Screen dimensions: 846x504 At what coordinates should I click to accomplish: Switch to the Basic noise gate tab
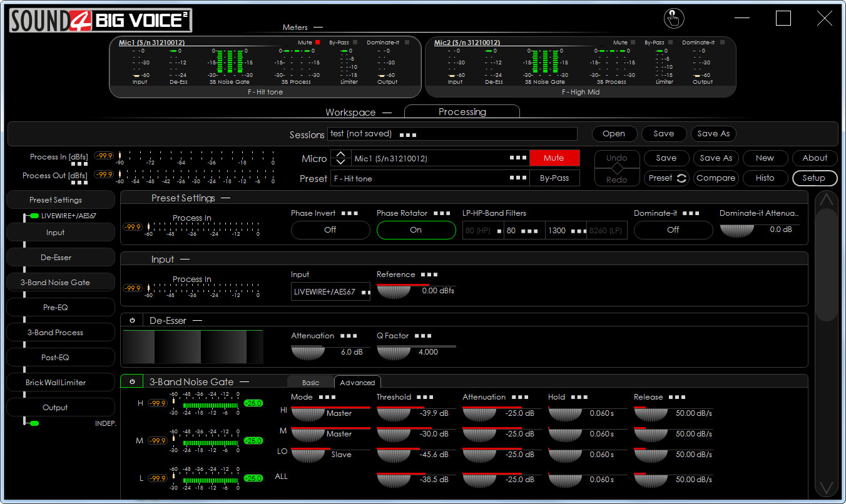coord(310,383)
